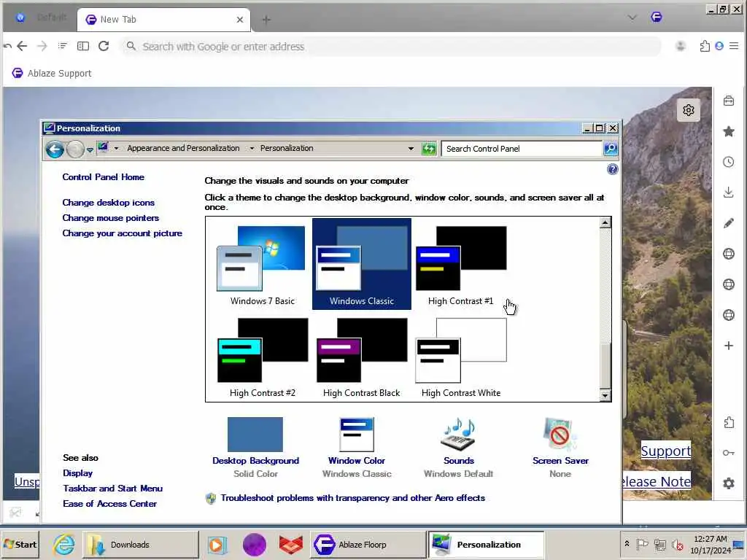Open the list all tabs chevron
Viewport: 747px width, 560px height.
632,18
